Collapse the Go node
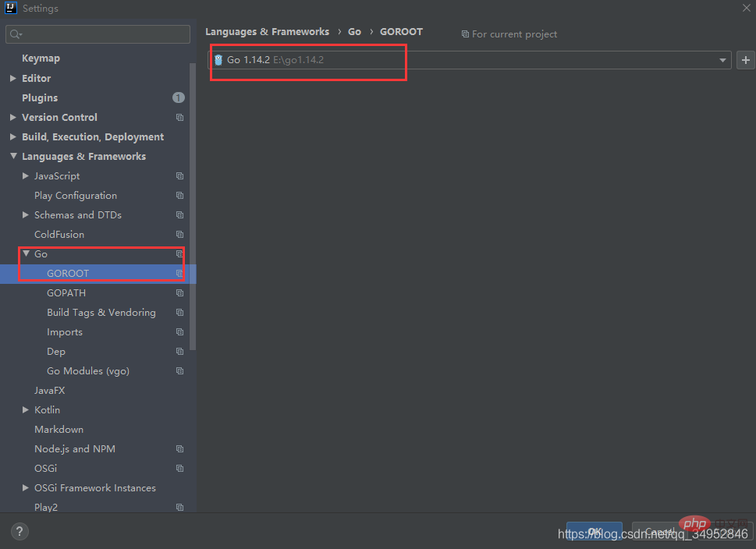 click(x=26, y=253)
